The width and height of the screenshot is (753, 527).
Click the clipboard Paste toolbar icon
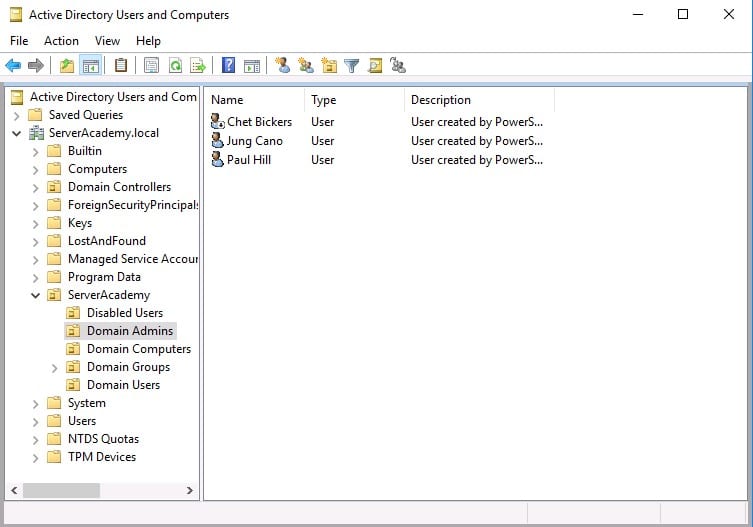click(121, 65)
